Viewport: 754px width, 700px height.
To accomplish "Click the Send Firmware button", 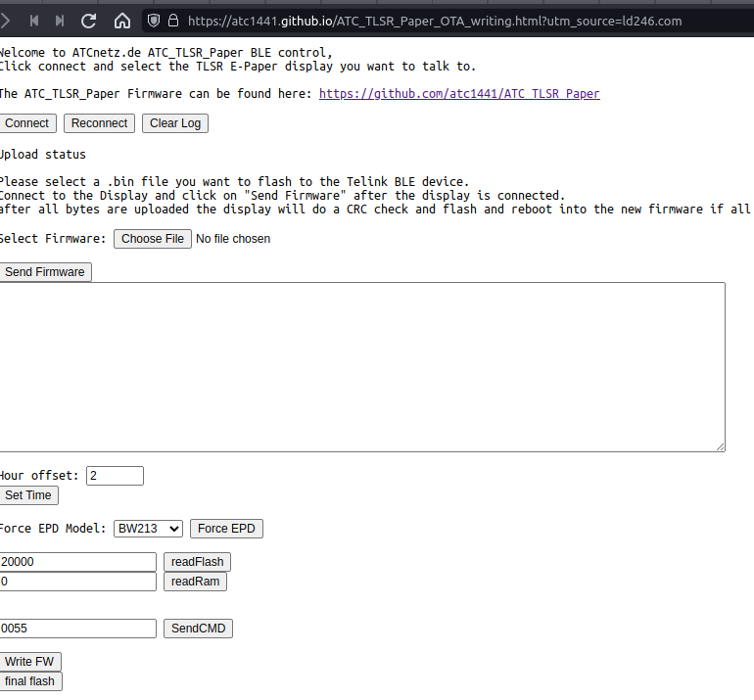I will tap(45, 271).
